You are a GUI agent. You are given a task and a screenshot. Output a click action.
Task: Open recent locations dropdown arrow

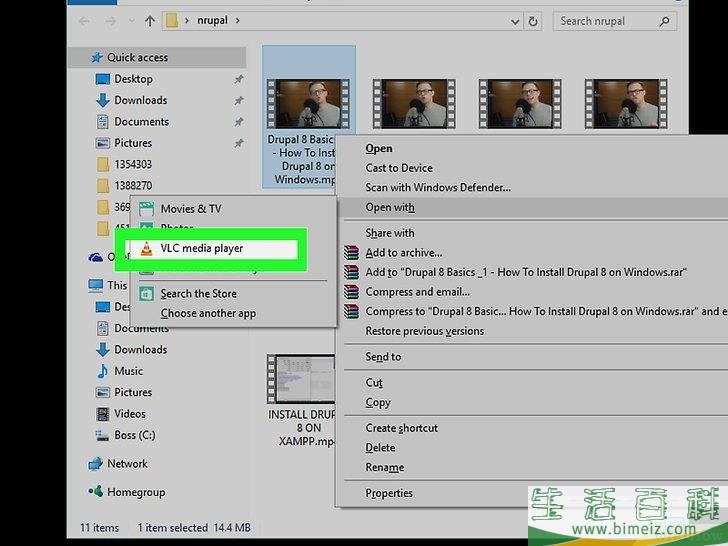[131, 21]
